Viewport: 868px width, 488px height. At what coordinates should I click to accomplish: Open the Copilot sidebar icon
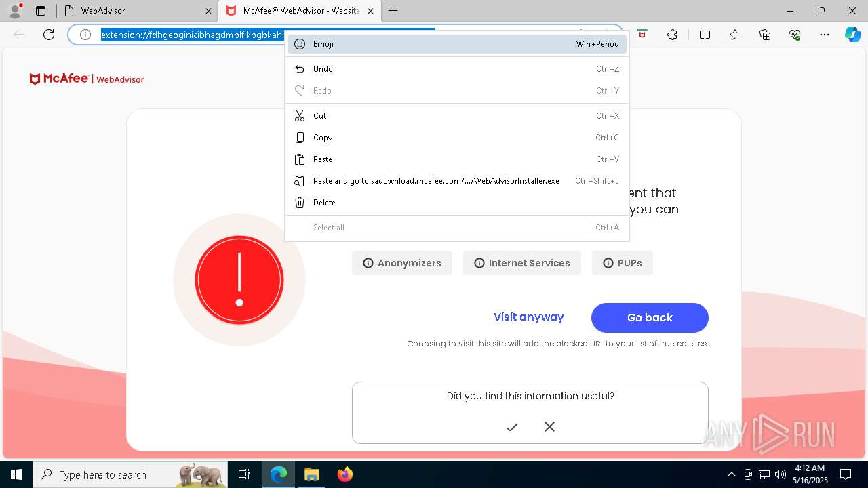point(852,35)
